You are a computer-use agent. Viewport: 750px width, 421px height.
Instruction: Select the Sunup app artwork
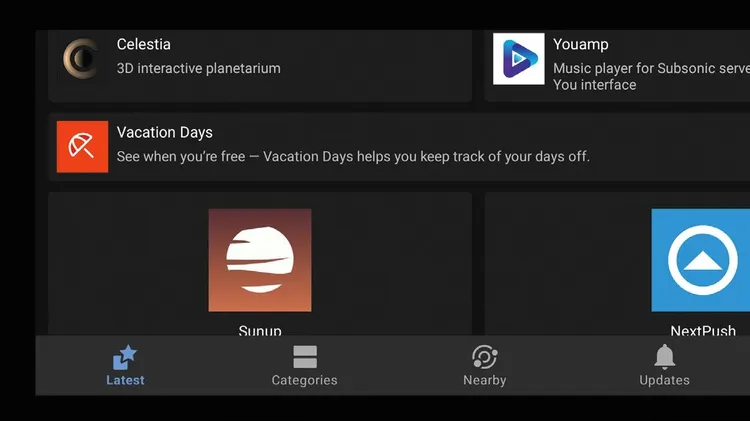click(260, 260)
